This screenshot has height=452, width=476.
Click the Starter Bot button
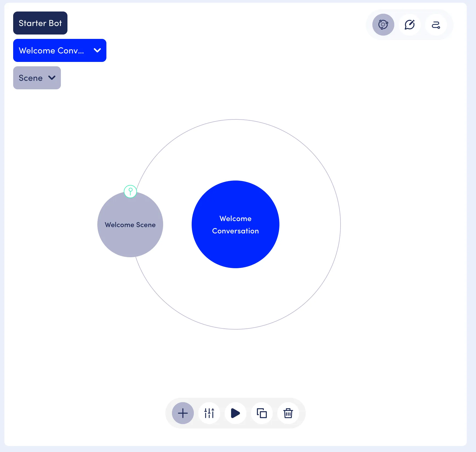click(40, 23)
